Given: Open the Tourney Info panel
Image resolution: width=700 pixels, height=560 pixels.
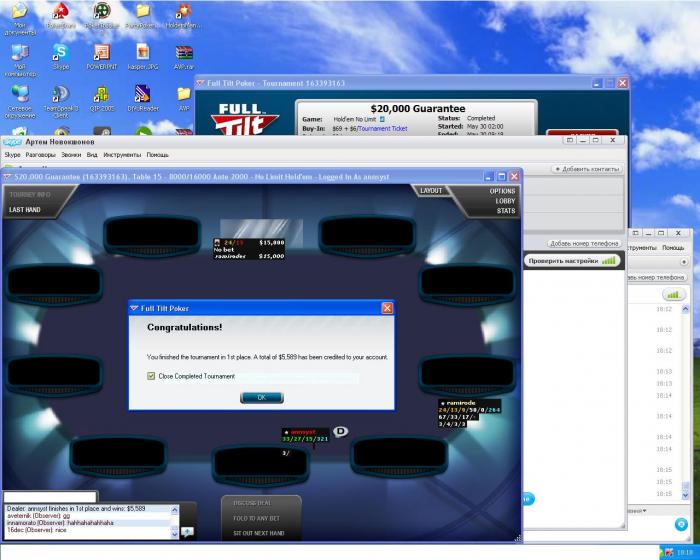Looking at the screenshot, I should (30, 195).
